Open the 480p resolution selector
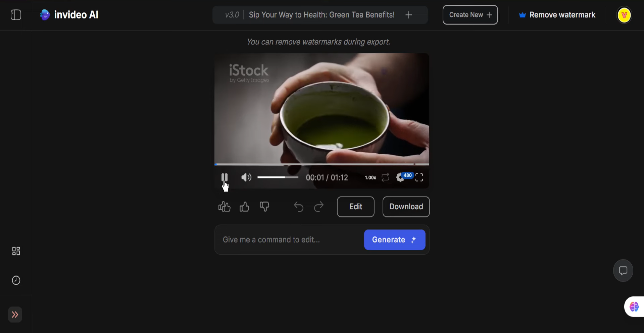644x333 pixels. coord(407,175)
